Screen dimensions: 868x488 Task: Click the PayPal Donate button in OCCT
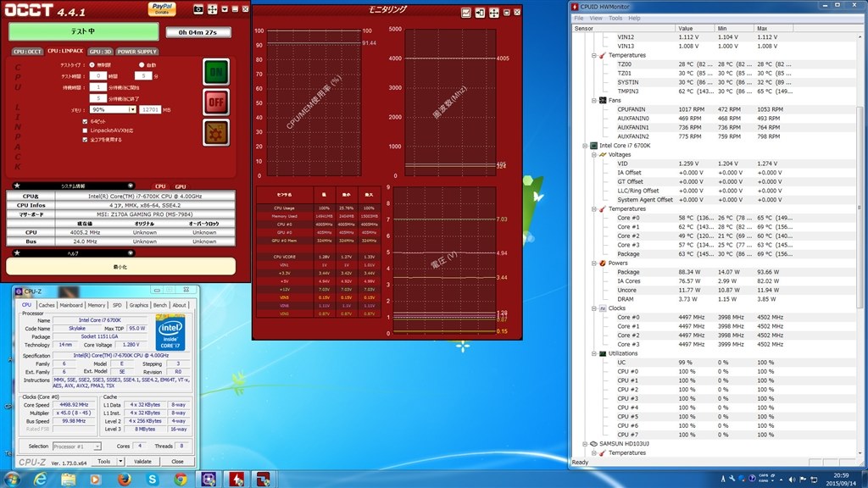(x=162, y=8)
